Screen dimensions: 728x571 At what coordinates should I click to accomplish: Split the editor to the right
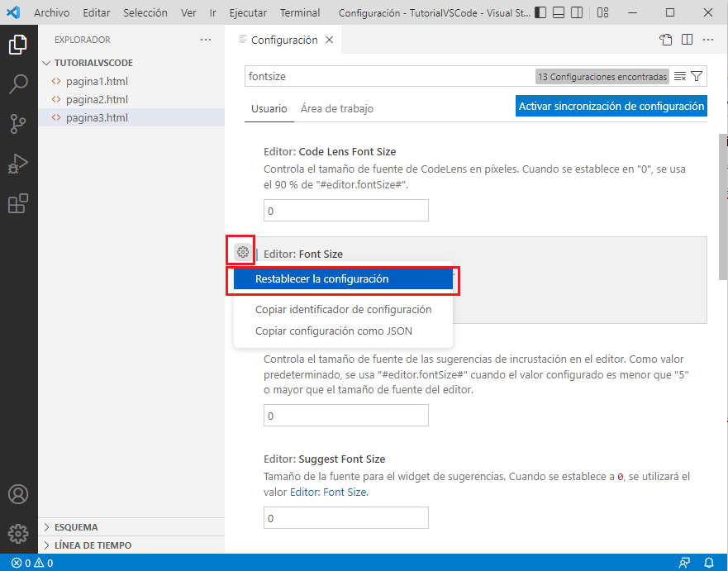coord(688,40)
